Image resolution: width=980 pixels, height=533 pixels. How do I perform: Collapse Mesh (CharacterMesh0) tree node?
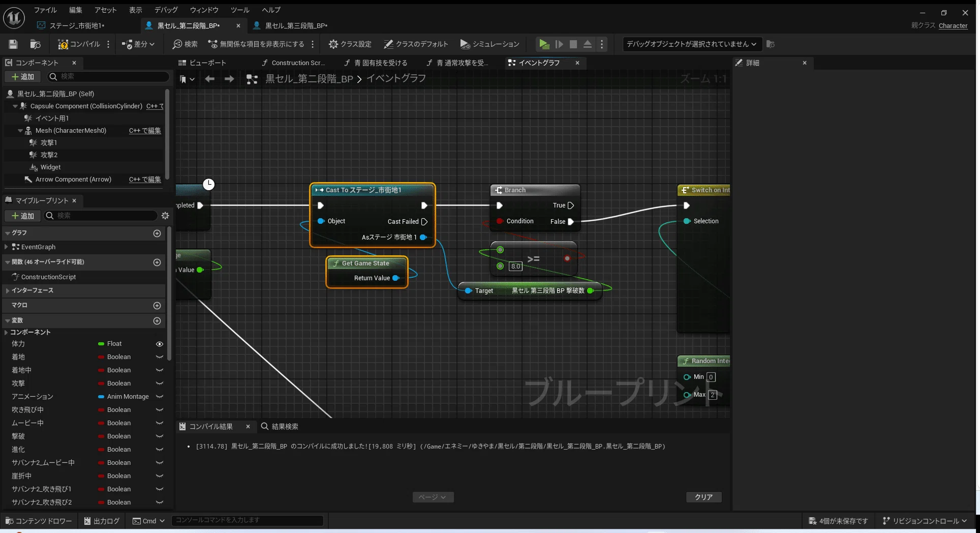[x=20, y=131]
